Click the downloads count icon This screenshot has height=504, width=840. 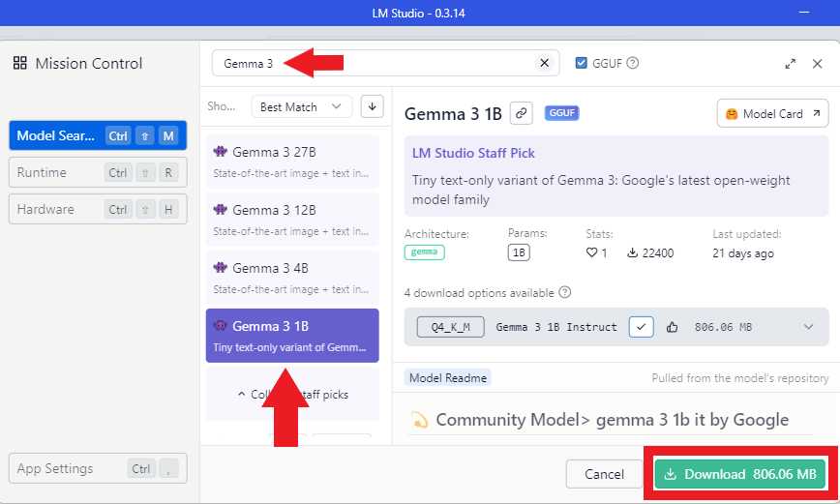(x=632, y=252)
